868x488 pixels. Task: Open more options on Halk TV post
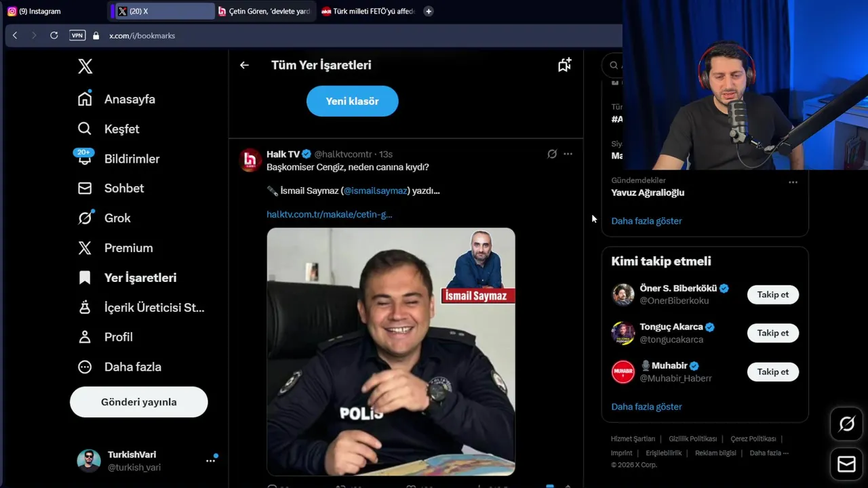tap(568, 154)
